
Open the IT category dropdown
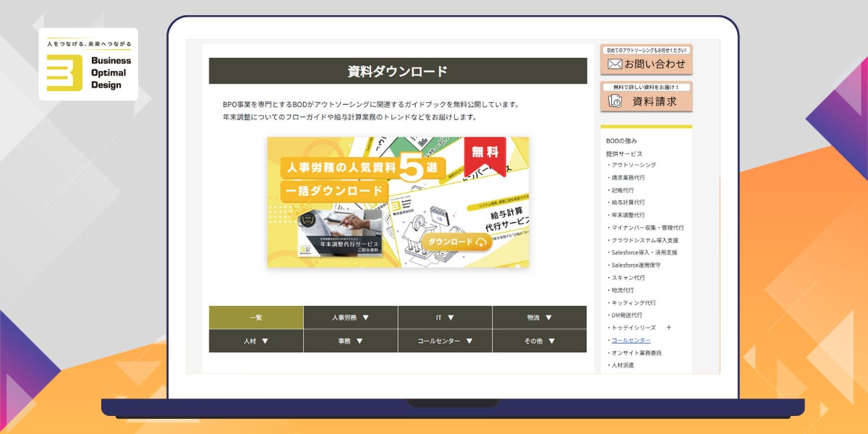click(x=445, y=318)
